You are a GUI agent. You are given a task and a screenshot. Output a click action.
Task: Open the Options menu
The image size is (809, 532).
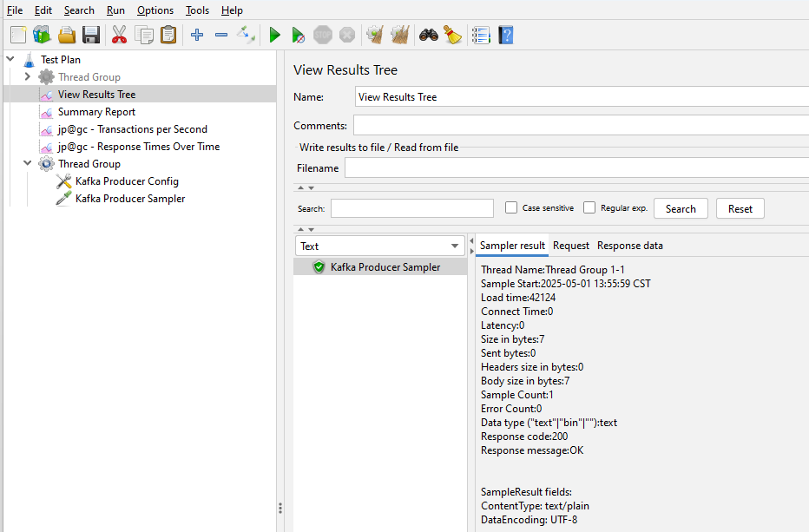point(155,10)
